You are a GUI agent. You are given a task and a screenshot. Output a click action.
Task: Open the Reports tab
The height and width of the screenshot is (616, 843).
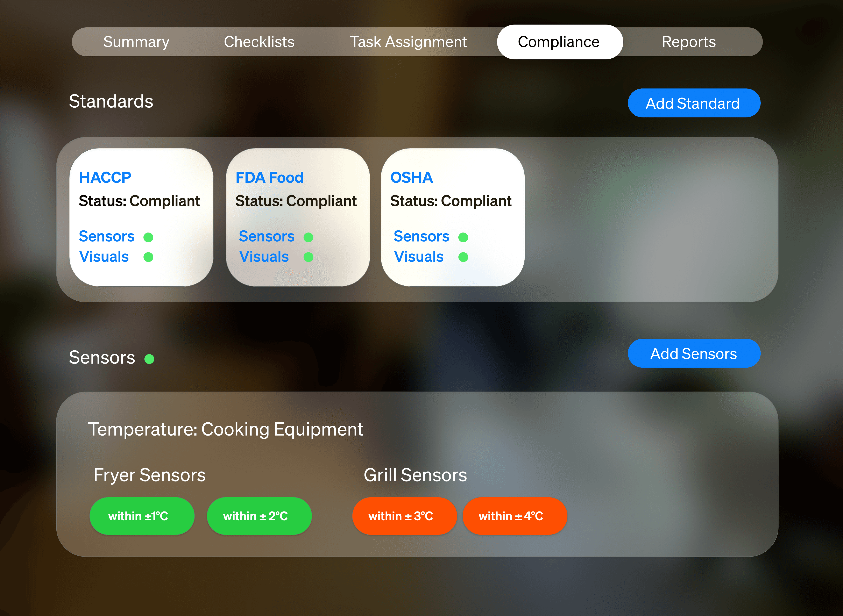(x=689, y=42)
